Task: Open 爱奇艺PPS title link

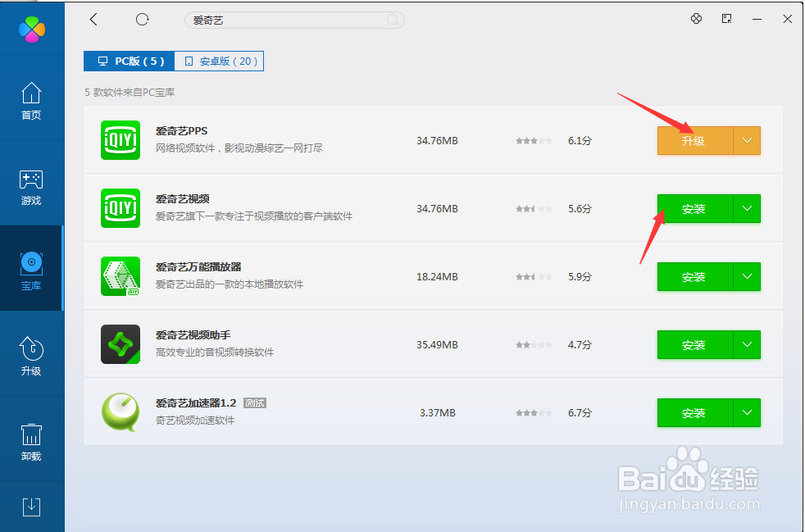Action: [x=182, y=131]
